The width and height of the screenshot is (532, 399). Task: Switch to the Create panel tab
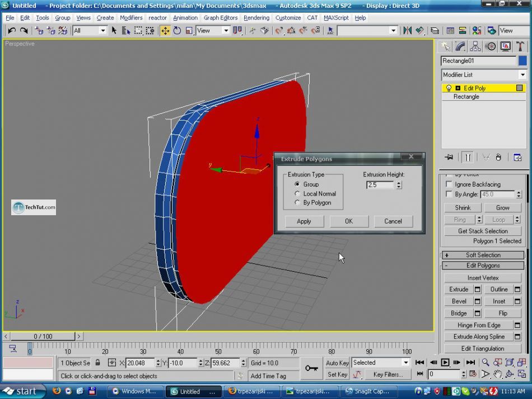click(445, 46)
